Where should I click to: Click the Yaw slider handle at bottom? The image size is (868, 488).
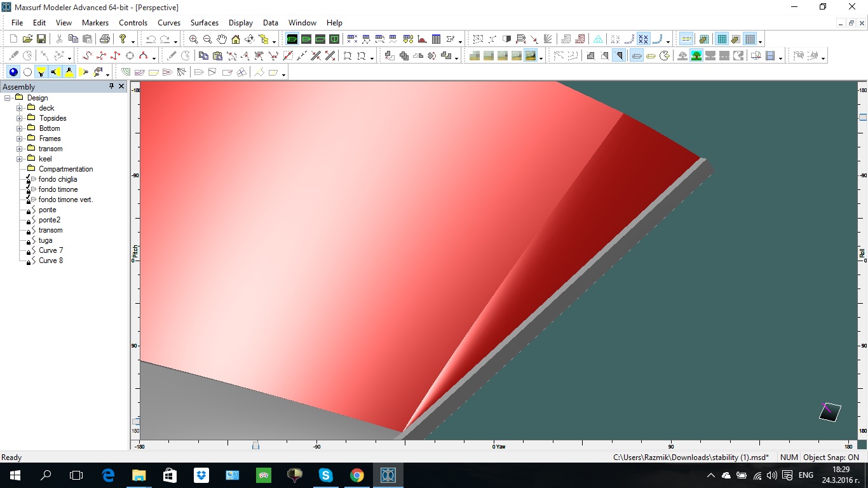click(x=255, y=446)
